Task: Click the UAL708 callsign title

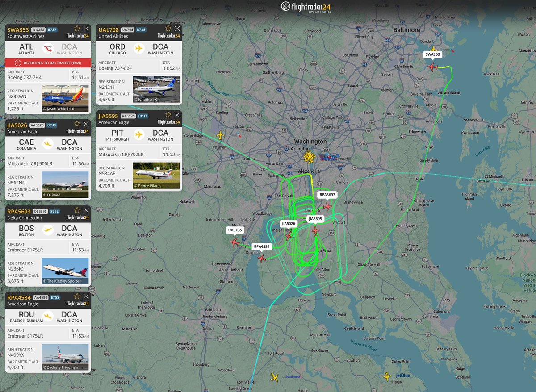Action: coord(109,30)
